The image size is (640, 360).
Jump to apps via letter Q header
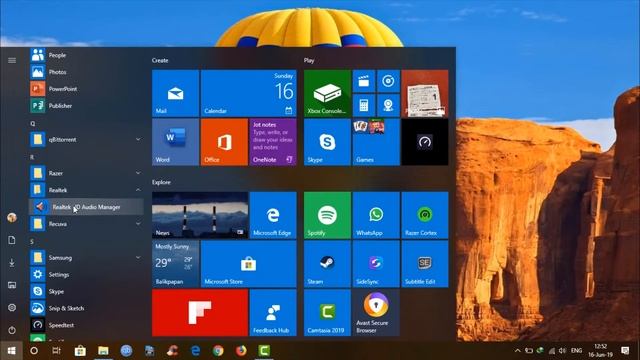point(33,123)
